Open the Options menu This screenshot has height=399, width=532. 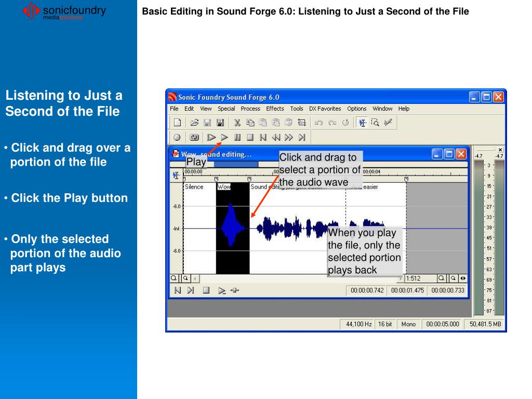coord(356,109)
